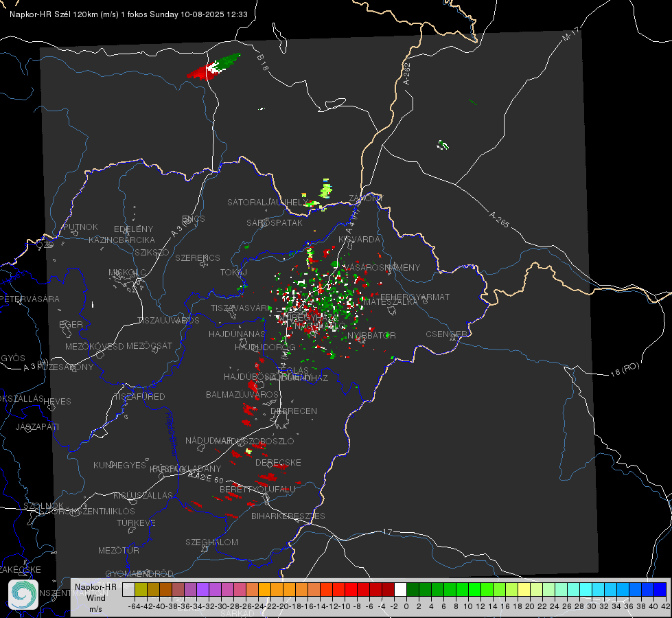Click the BERETTYÓÚJFALU label
Screen dimensions: 672x618
pos(257,489)
